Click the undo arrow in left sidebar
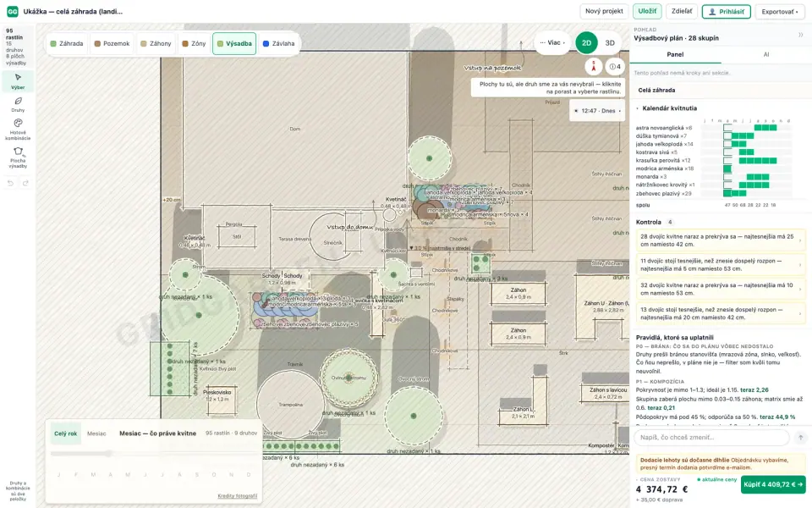The width and height of the screenshot is (812, 508). click(x=10, y=183)
